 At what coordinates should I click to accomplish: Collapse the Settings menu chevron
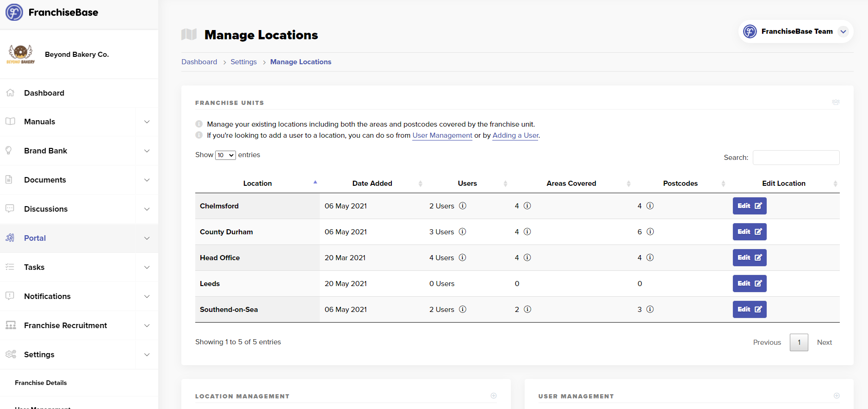(x=147, y=355)
